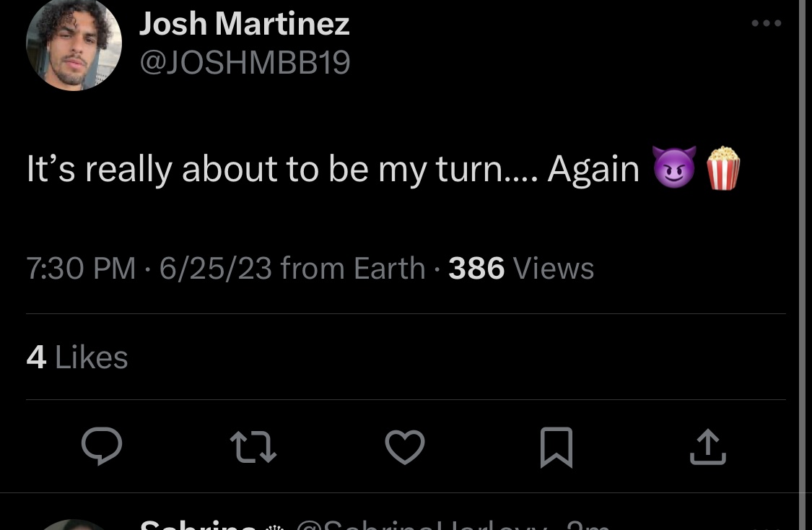Click the 7:30 PM timestamp

81,269
